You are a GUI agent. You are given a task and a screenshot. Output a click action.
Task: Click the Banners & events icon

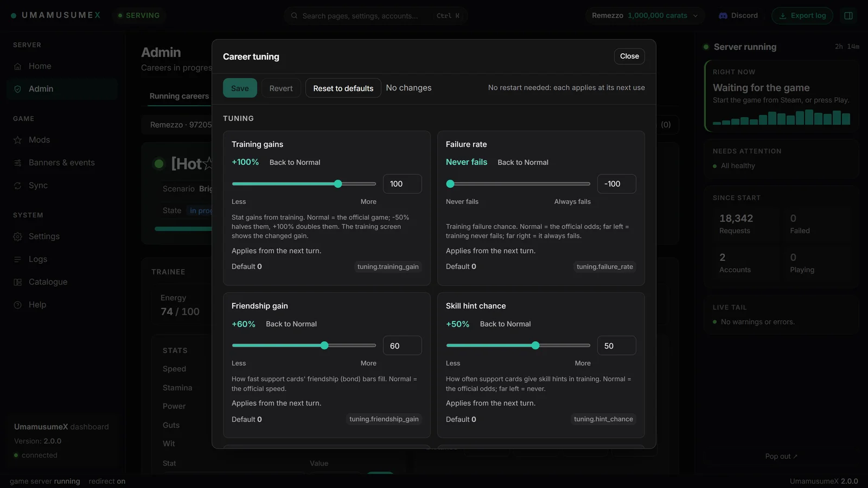tap(18, 163)
